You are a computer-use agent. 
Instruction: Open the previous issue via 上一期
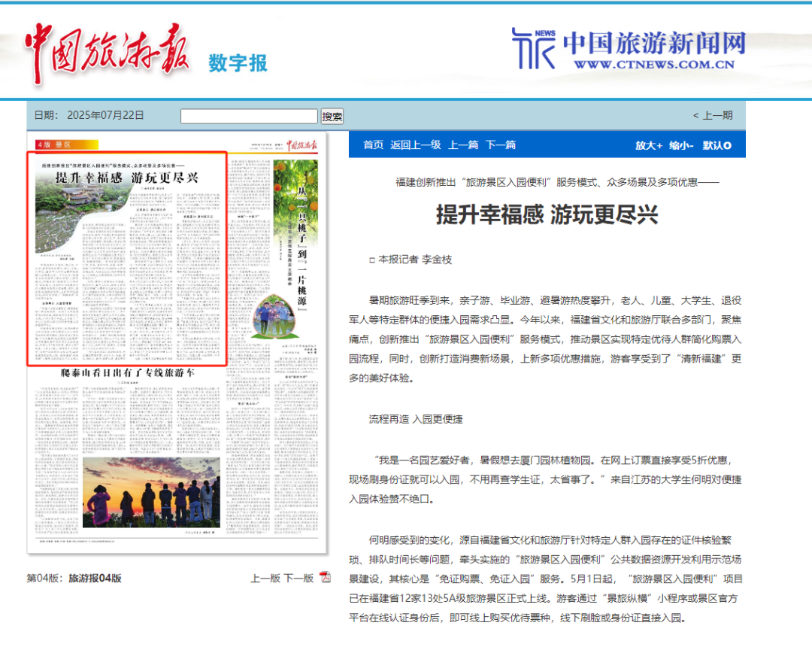click(x=716, y=114)
